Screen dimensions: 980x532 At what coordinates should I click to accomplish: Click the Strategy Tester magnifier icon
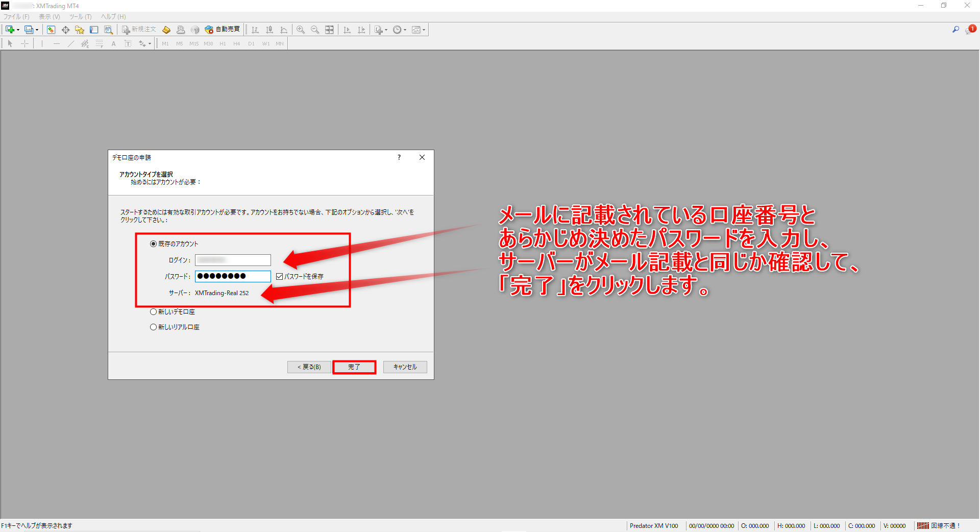point(108,30)
